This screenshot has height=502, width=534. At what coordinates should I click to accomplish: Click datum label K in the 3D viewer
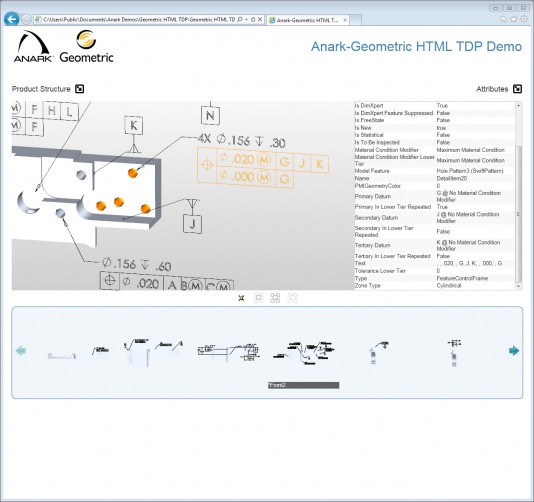pos(134,125)
